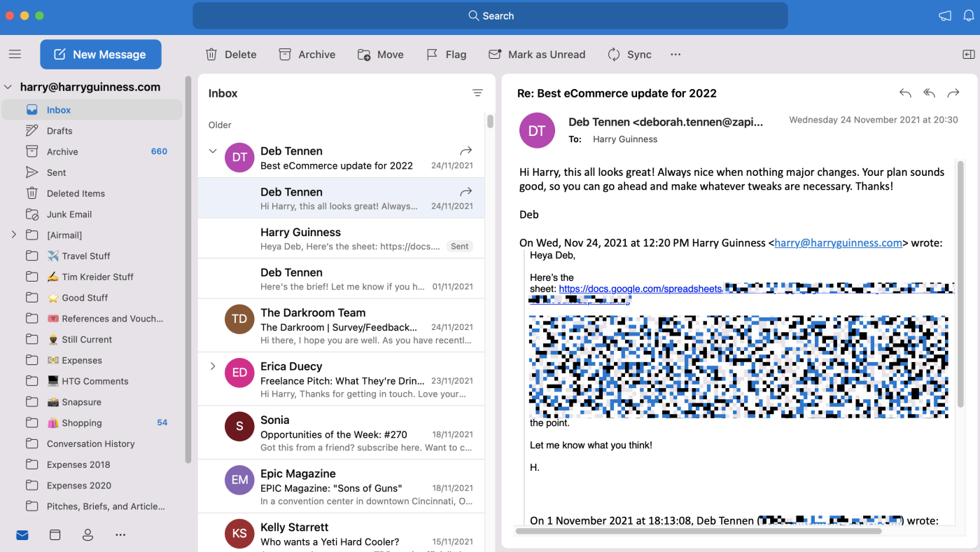Open the Expenses 2018 folder

92,464
